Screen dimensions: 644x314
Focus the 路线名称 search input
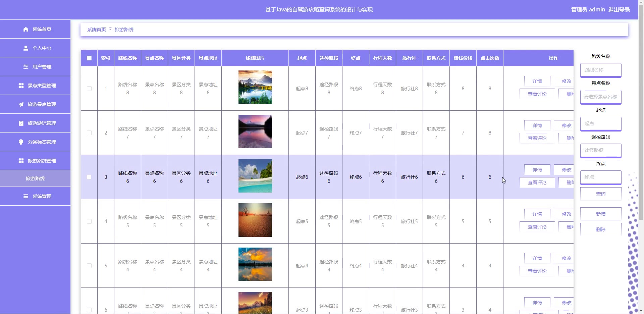[x=601, y=70]
